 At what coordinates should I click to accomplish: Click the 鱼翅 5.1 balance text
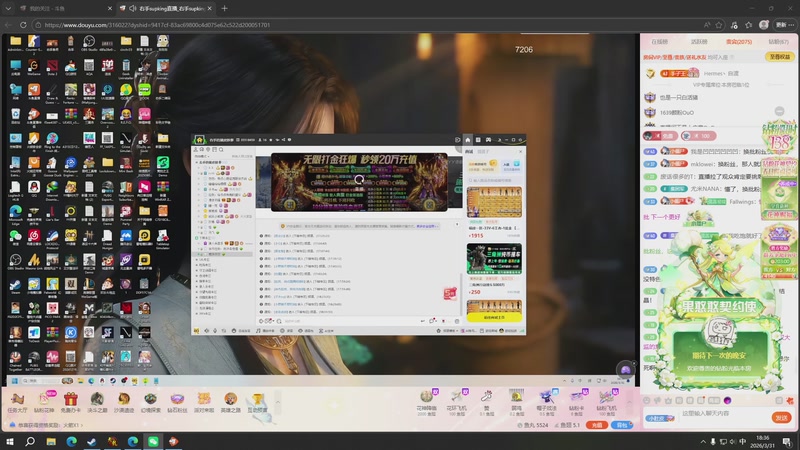pyautogui.click(x=567, y=425)
